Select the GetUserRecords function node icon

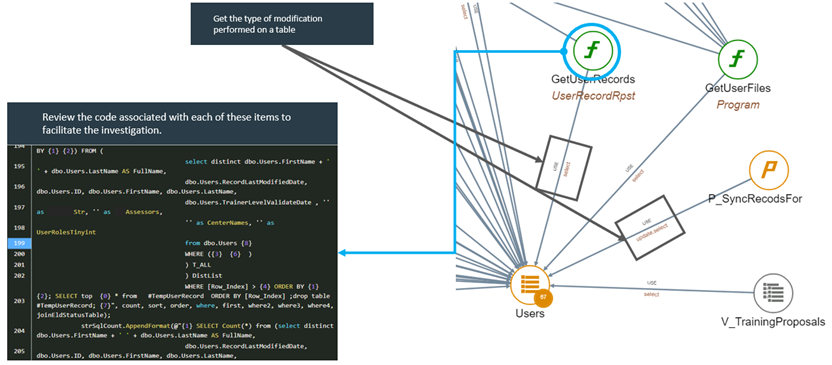pyautogui.click(x=592, y=51)
